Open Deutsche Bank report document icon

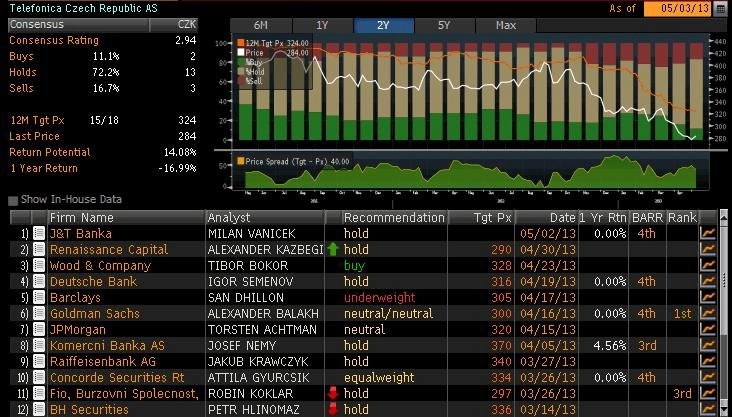39,281
